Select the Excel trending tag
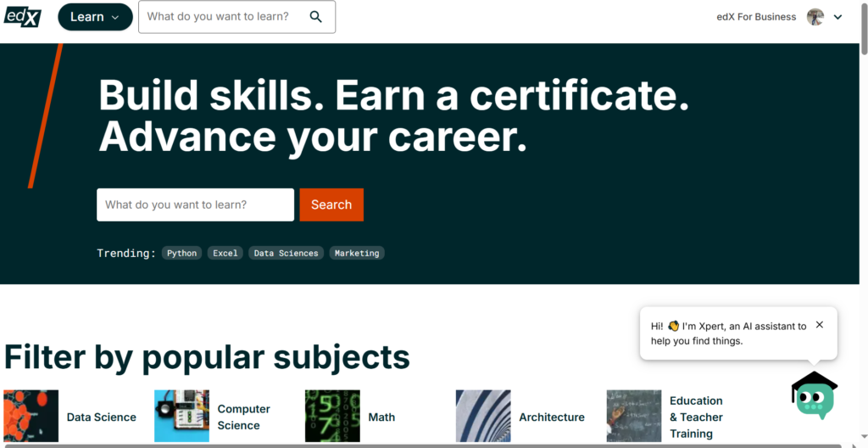 (225, 254)
